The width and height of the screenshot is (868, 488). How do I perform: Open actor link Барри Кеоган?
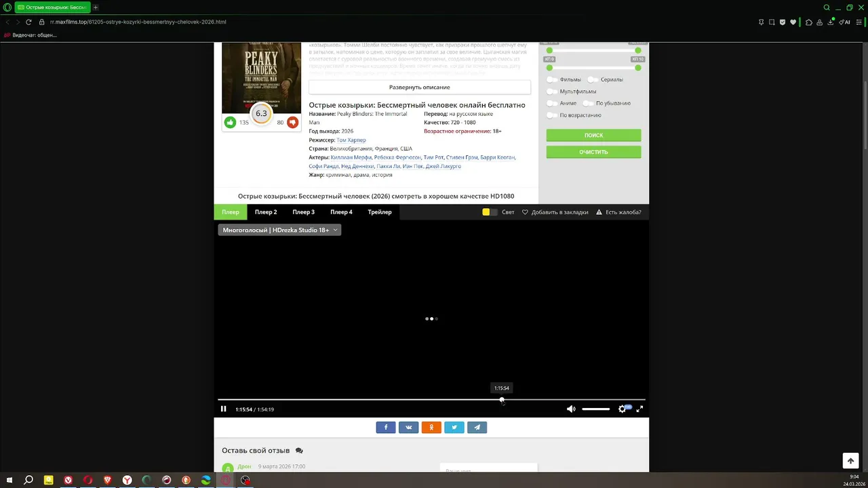497,157
